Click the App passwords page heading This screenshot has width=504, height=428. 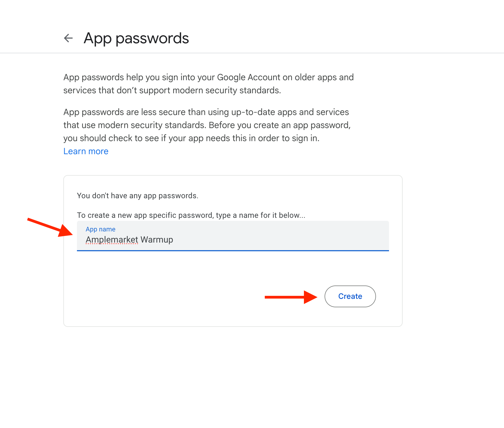136,38
